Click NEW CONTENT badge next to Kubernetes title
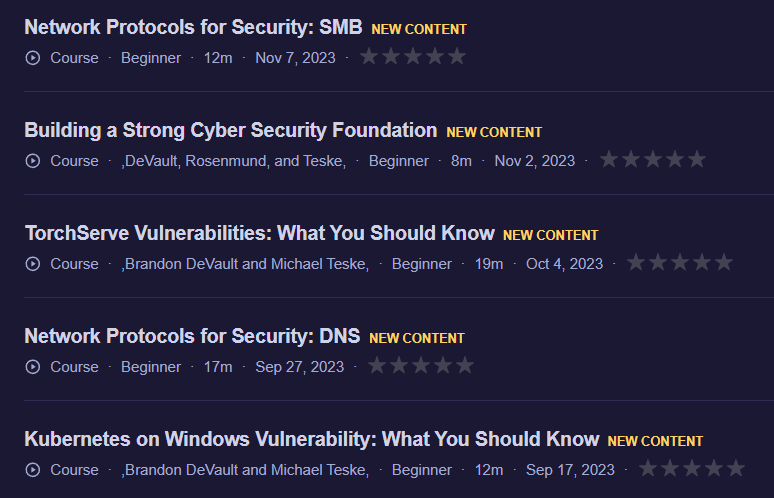The image size is (774, 498). [x=655, y=441]
